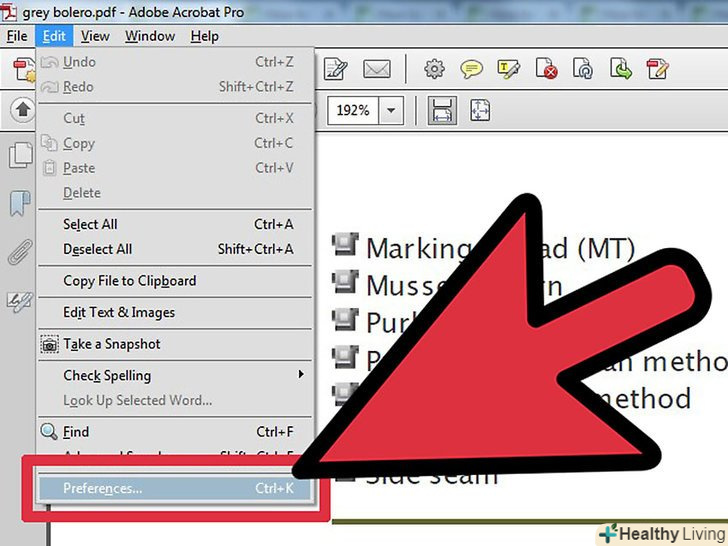Viewport: 728px width, 546px height.
Task: Open the File menu
Action: 17,36
